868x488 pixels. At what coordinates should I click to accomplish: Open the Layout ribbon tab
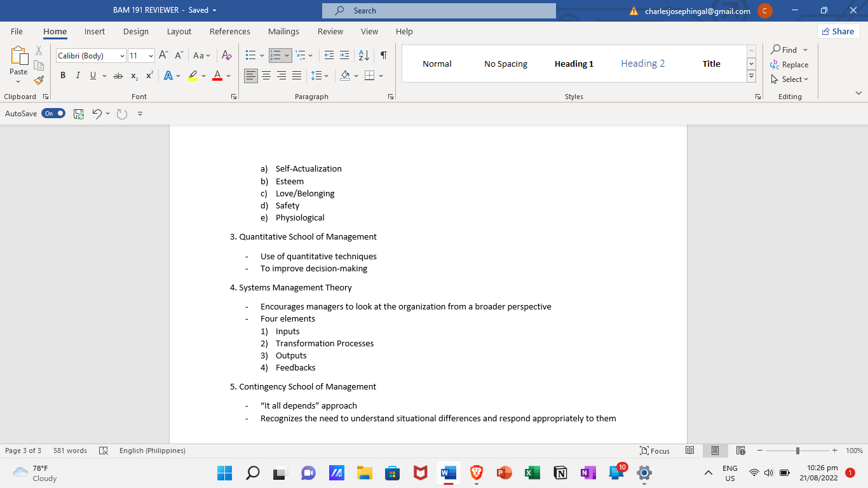tap(179, 31)
